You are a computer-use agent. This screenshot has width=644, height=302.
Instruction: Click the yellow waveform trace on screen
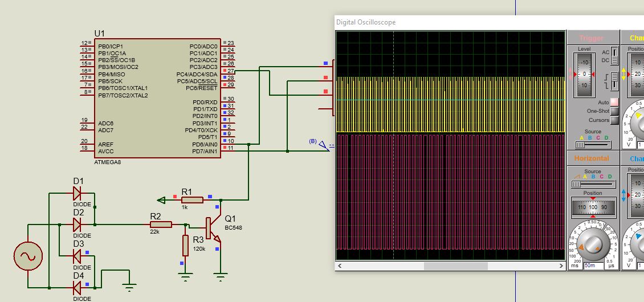(451, 104)
